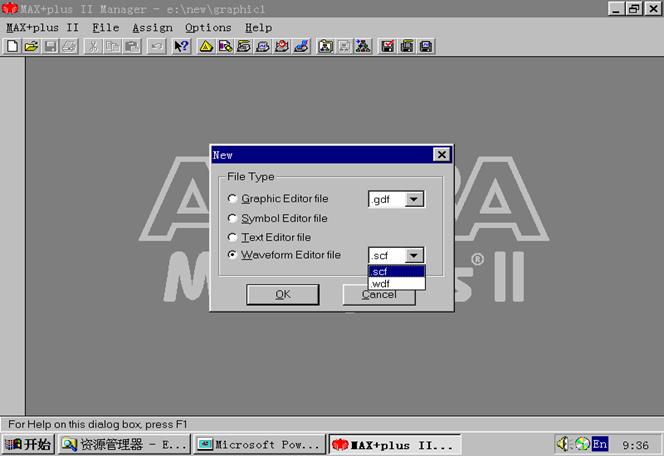
Task: Click the En language indicator
Action: 600,444
